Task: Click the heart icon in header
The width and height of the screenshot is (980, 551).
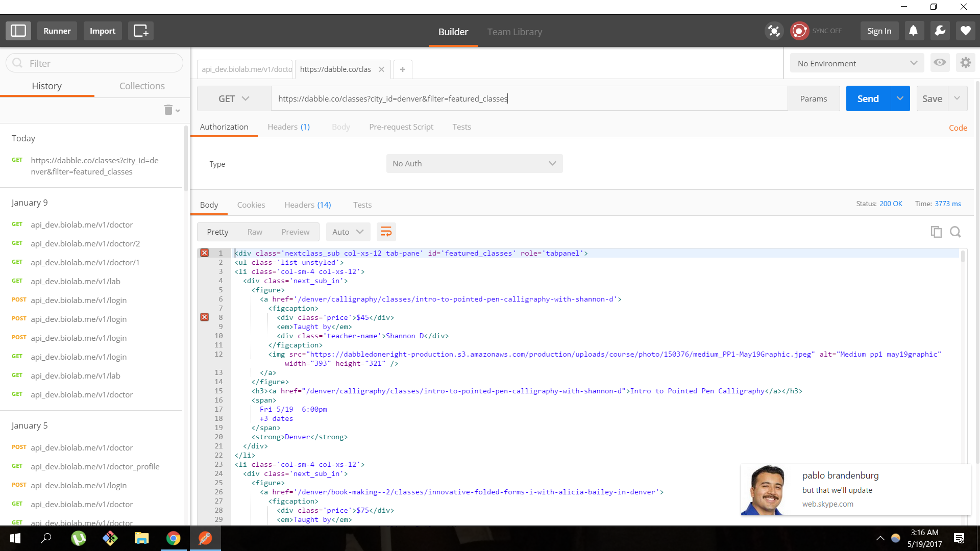Action: point(965,31)
